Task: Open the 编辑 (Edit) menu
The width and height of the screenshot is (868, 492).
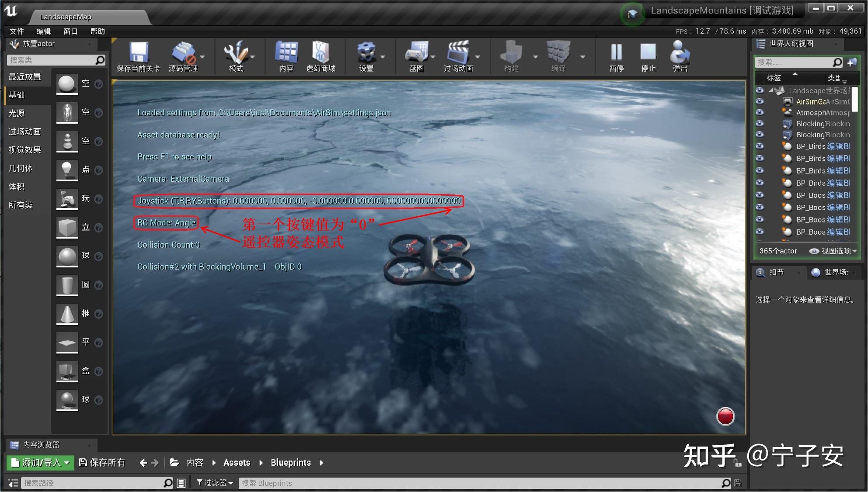Action: coord(43,31)
